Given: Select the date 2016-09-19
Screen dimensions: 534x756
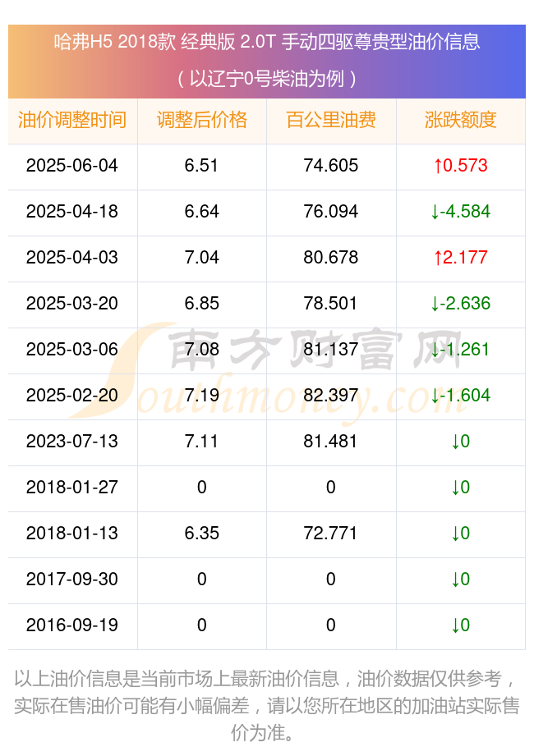Looking at the screenshot, I should [71, 625].
